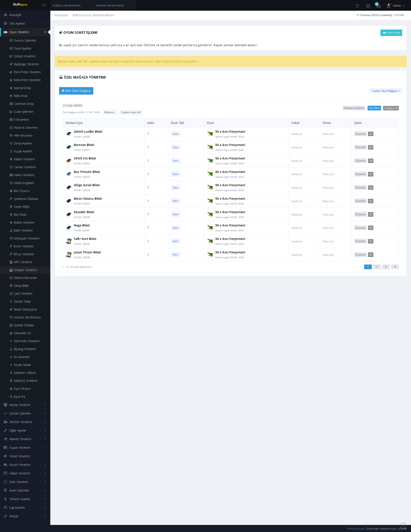Go to page 3 of records
The height and width of the screenshot is (532, 411).
[386, 267]
